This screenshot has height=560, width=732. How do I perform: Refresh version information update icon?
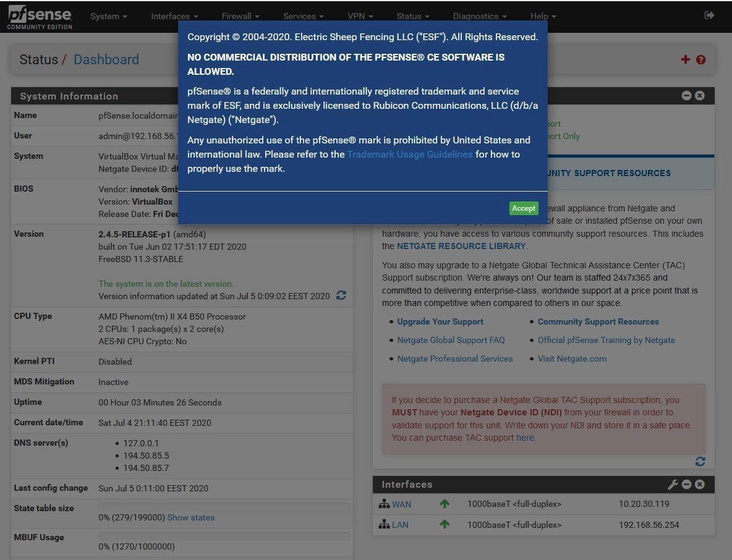[x=341, y=295]
